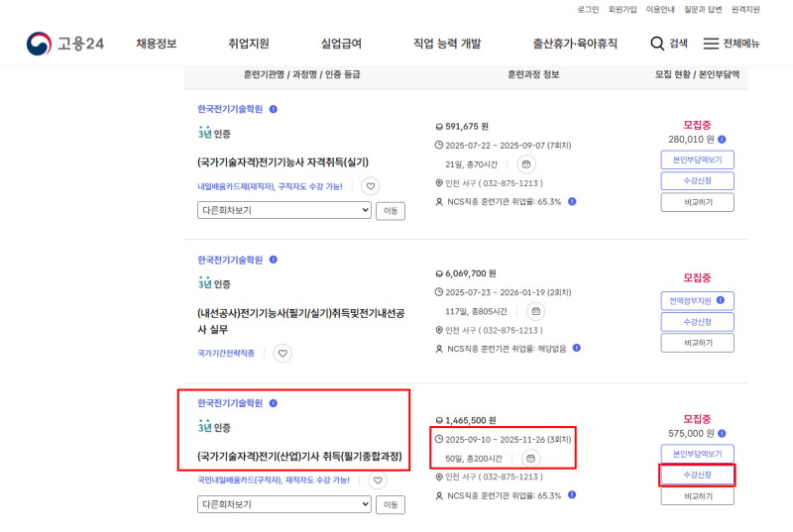Click 이동 button for 전기(산업)기사 course
The width and height of the screenshot is (793, 532).
391,504
